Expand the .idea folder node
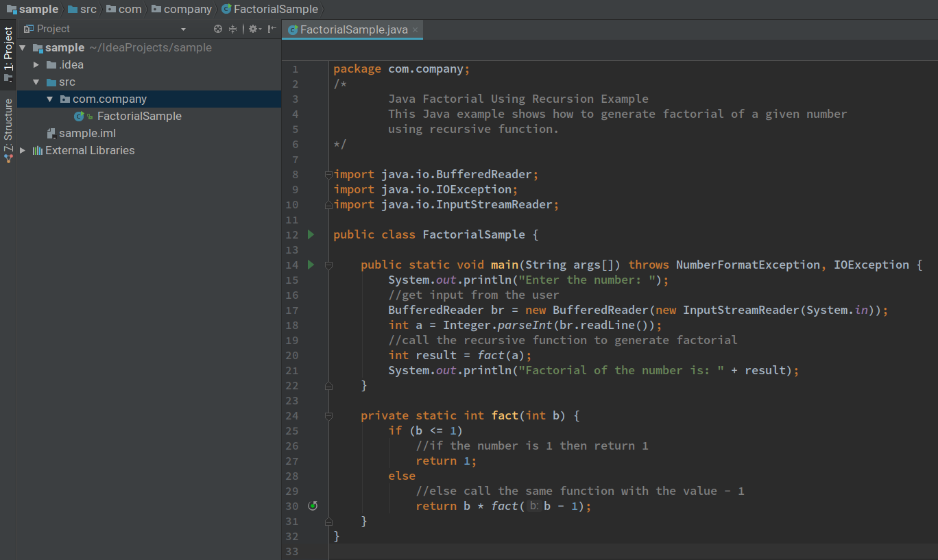The image size is (938, 560). (36, 64)
